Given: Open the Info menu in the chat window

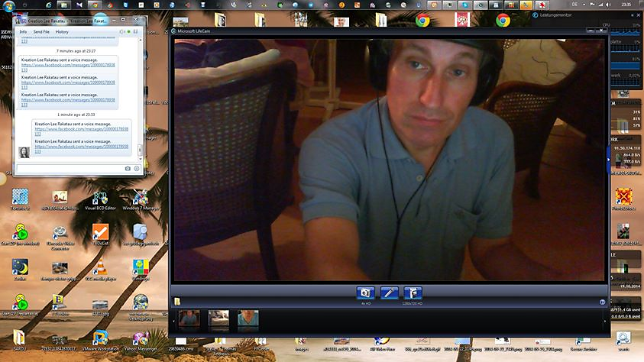Looking at the screenshot, I should [24, 32].
